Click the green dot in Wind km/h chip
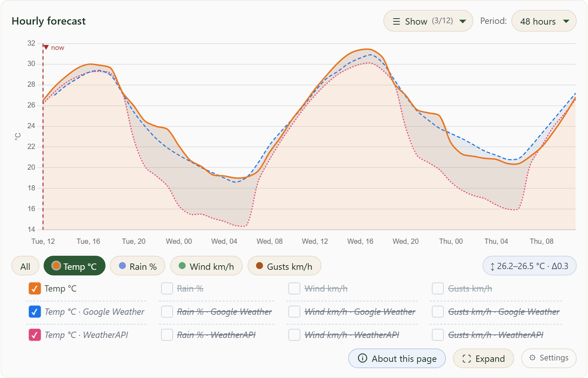 click(182, 266)
